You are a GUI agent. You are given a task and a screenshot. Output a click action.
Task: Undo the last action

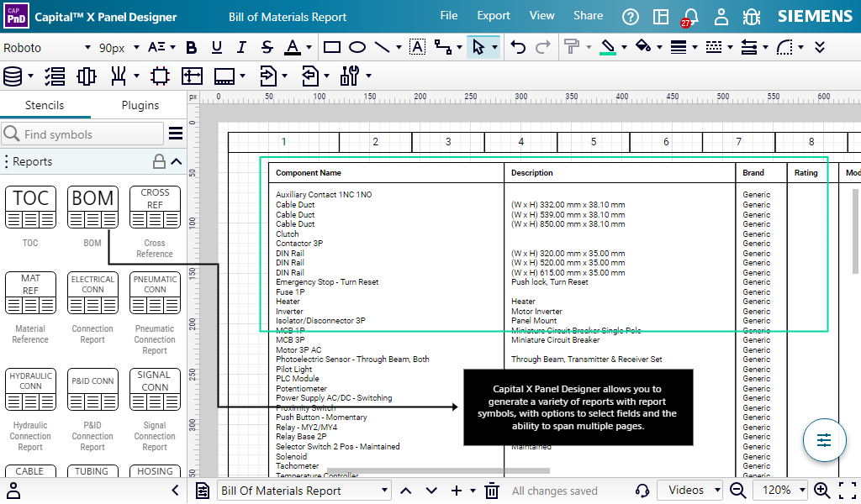coord(518,48)
